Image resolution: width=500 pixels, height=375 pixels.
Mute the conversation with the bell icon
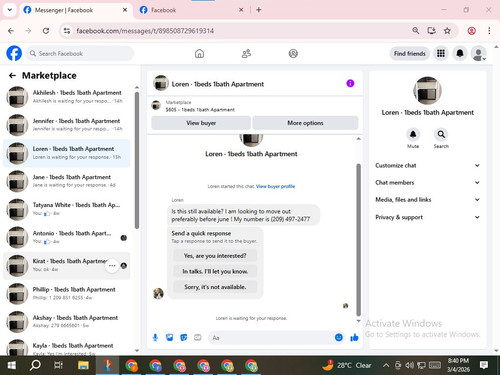point(413,134)
